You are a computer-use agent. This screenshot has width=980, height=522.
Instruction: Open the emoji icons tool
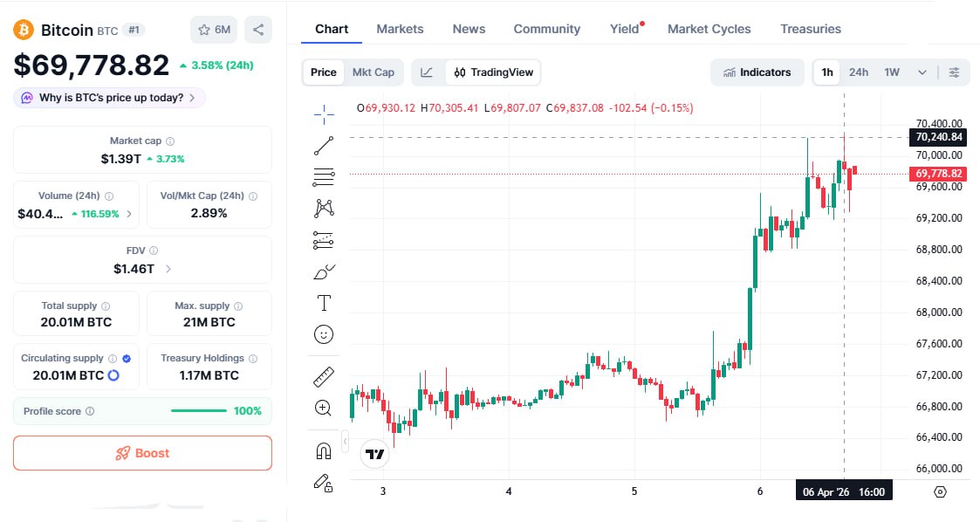(324, 334)
